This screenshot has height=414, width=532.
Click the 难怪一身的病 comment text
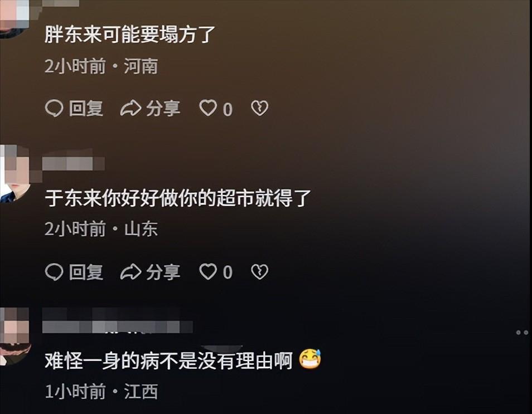[x=168, y=361]
